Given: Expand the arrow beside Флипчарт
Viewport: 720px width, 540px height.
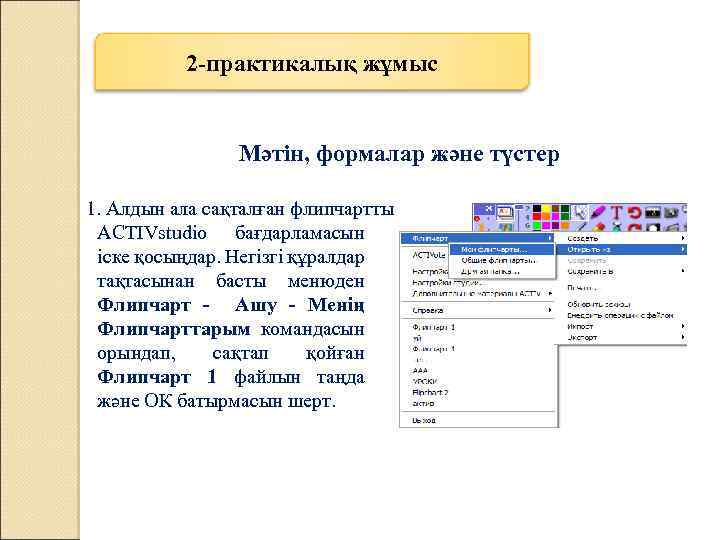Looking at the screenshot, I should point(550,238).
